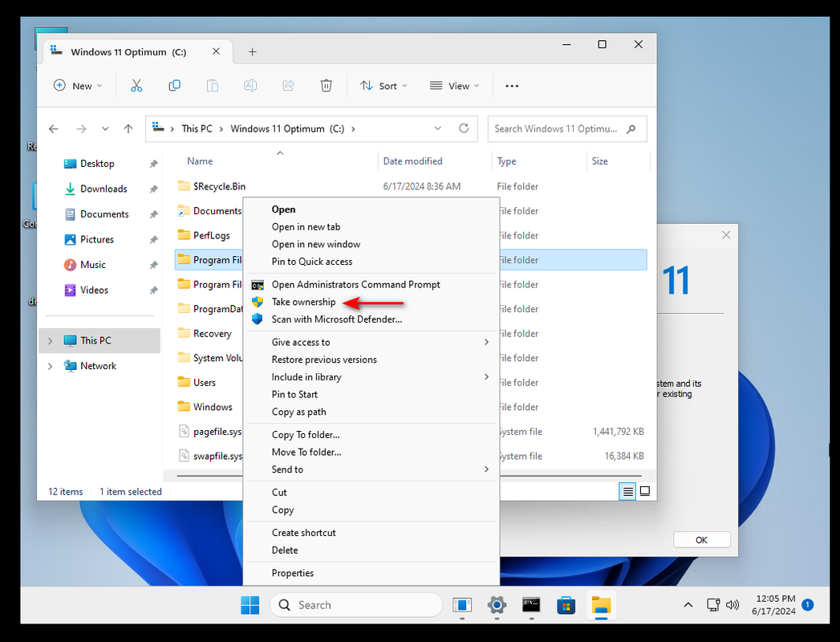Select Pin to Quick access
This screenshot has width=840, height=642.
click(x=312, y=262)
